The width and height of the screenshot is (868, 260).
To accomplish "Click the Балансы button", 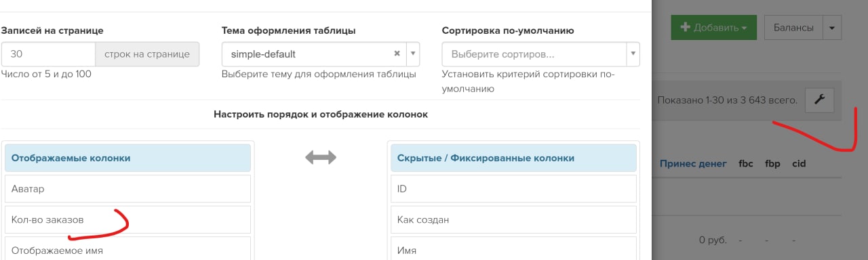I will coord(793,28).
